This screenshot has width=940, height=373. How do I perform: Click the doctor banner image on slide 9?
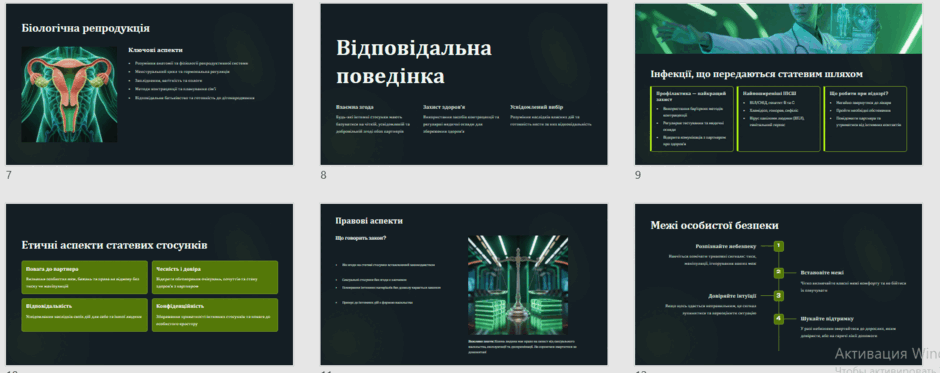[x=778, y=28]
